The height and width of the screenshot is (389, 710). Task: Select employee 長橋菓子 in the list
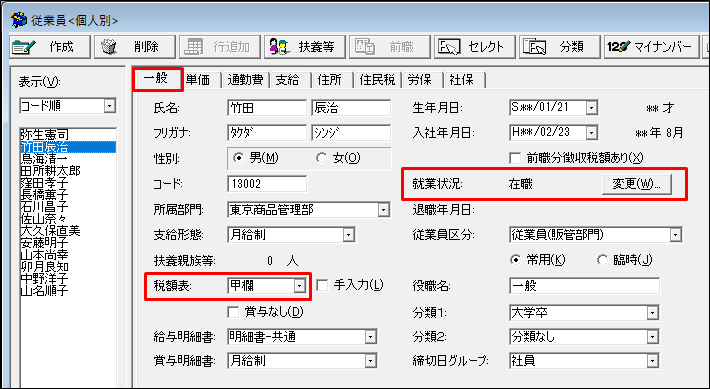(x=68, y=195)
